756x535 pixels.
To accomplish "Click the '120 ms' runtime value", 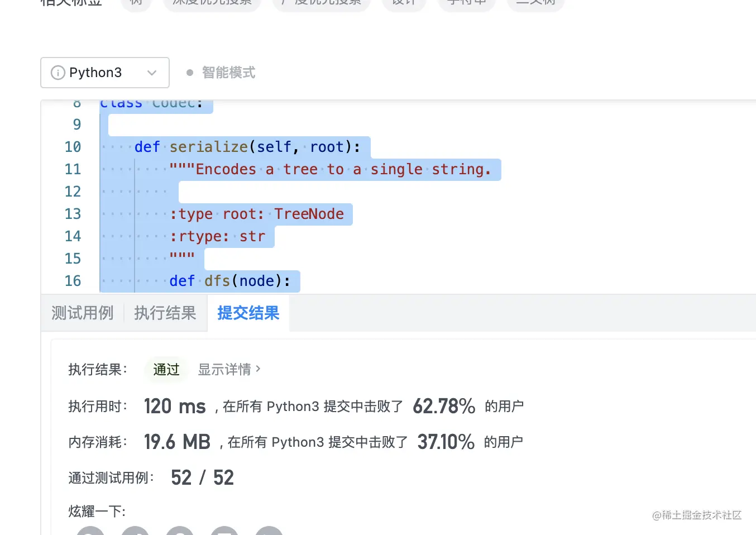I will (175, 406).
